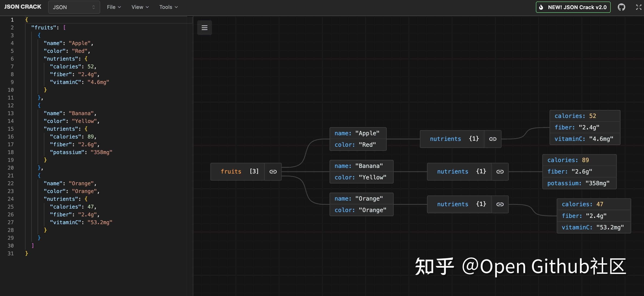Click the link icon on Apple's nutrients node
This screenshot has width=644, height=296.
click(492, 139)
